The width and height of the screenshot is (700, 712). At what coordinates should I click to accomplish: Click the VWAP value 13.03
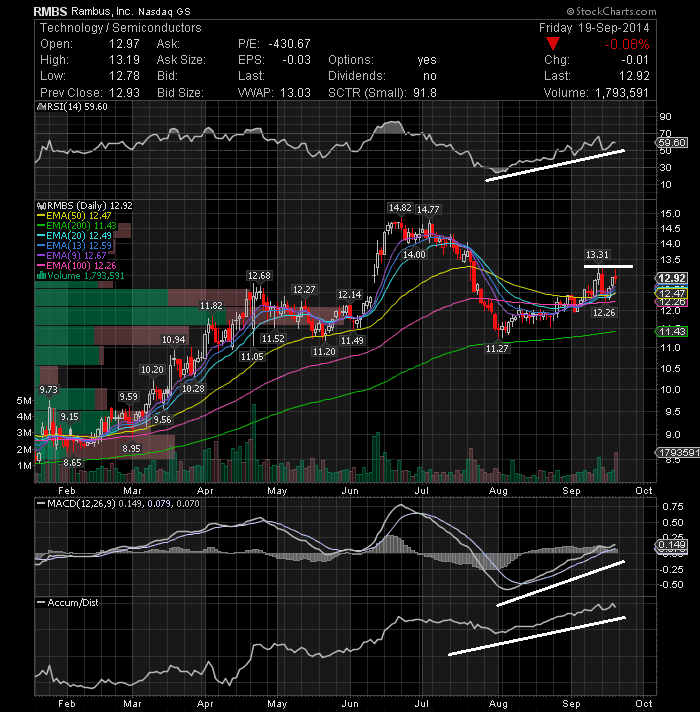pyautogui.click(x=295, y=93)
